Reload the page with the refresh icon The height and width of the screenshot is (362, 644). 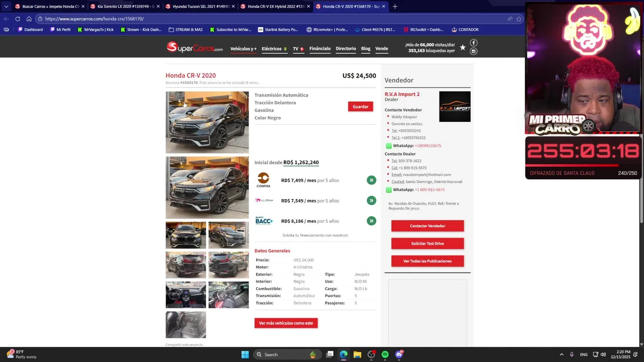click(x=18, y=19)
